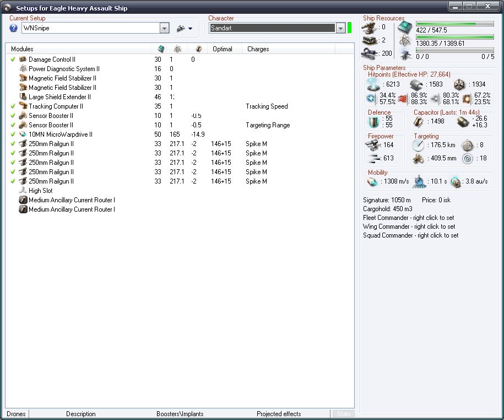The image size is (504, 420).
Task: Click the targeting range icon showing 176.5 km
Action: pyautogui.click(x=418, y=146)
